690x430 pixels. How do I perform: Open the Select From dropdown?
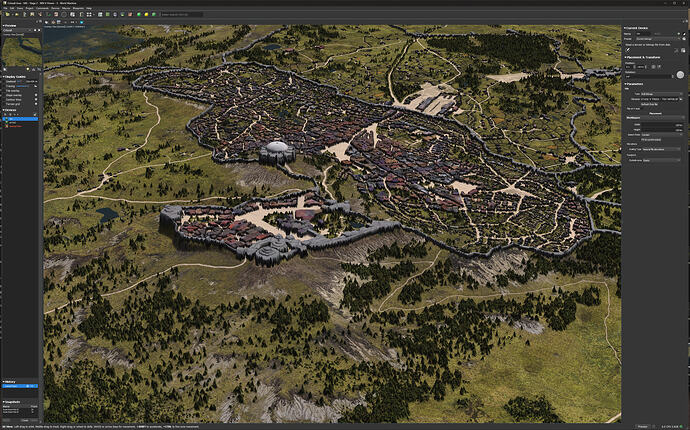661,135
